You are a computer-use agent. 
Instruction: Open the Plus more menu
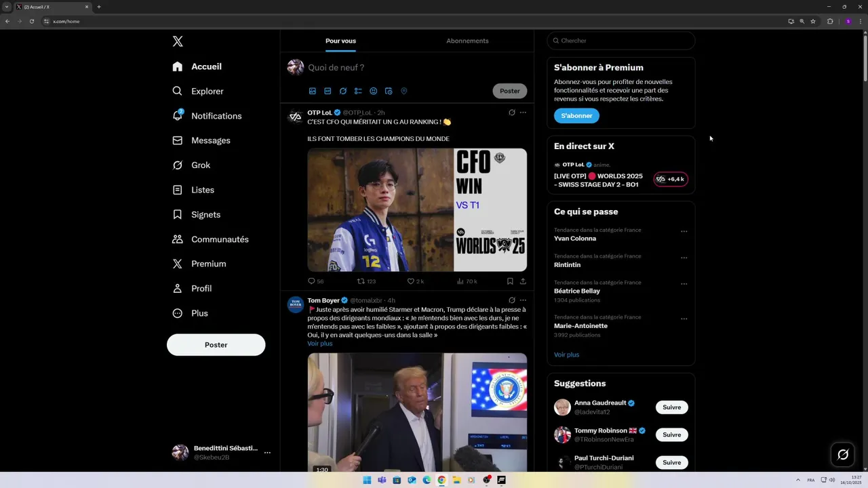click(190, 313)
